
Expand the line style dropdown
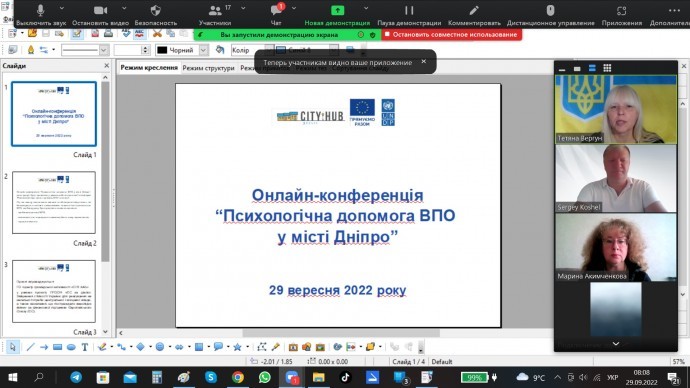[103, 50]
